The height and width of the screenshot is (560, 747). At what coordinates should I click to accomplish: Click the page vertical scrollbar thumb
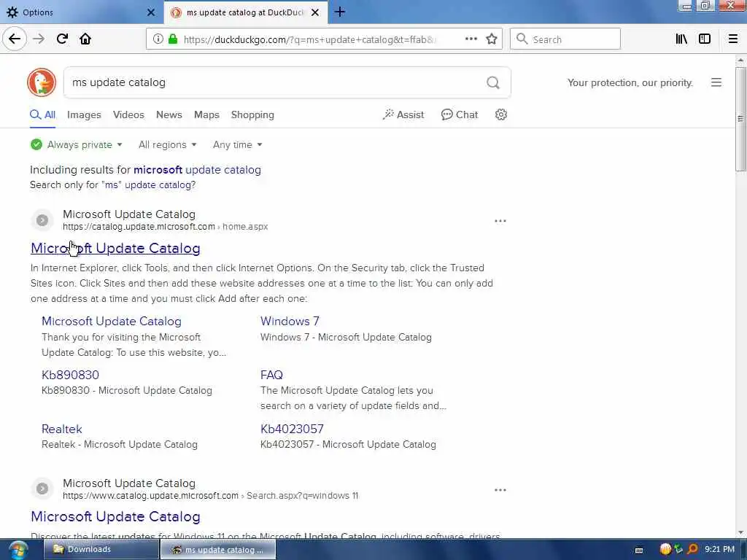740,119
